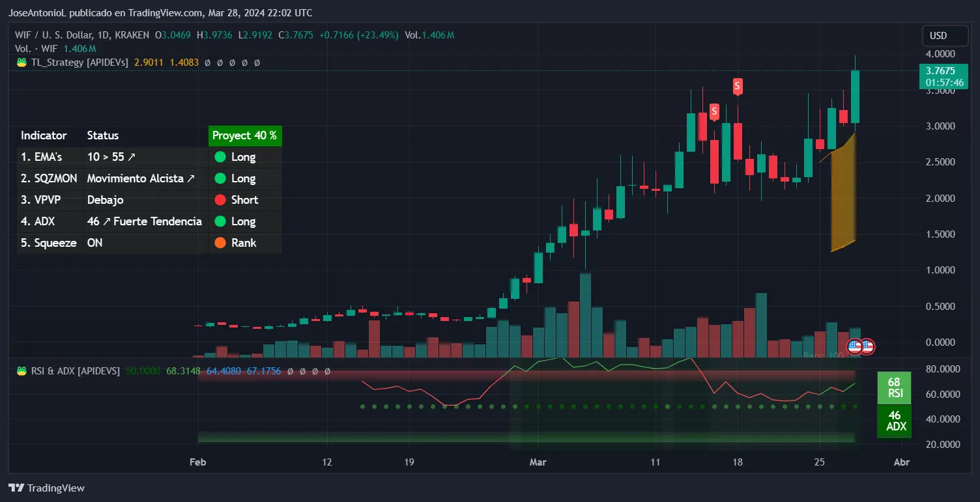980x502 pixels.
Task: Select the higher red S sell marker
Action: pos(738,85)
